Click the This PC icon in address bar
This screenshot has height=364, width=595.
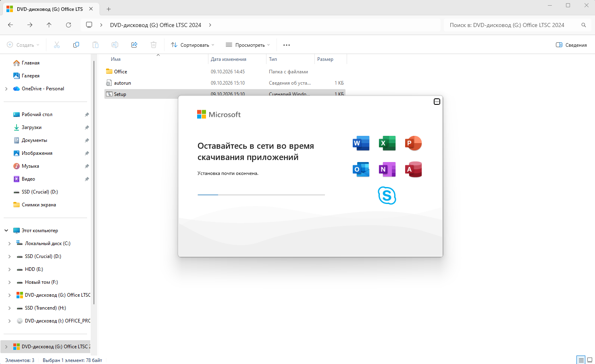click(89, 25)
